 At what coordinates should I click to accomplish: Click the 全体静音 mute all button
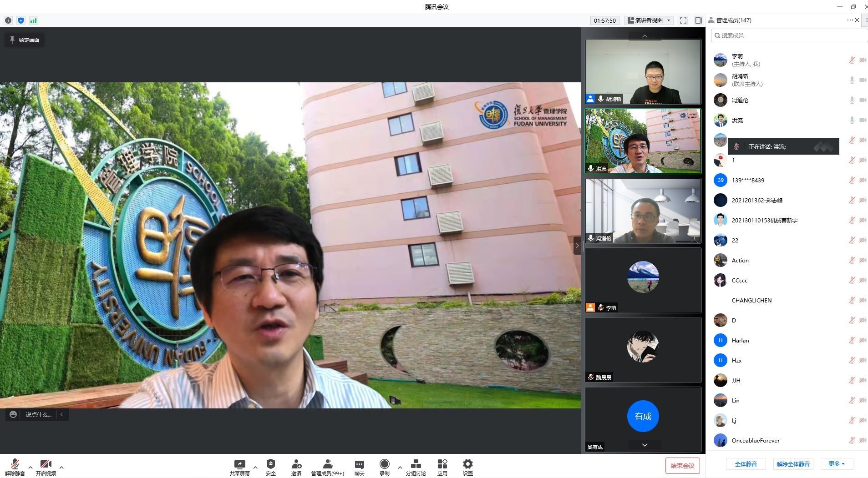coord(746,464)
